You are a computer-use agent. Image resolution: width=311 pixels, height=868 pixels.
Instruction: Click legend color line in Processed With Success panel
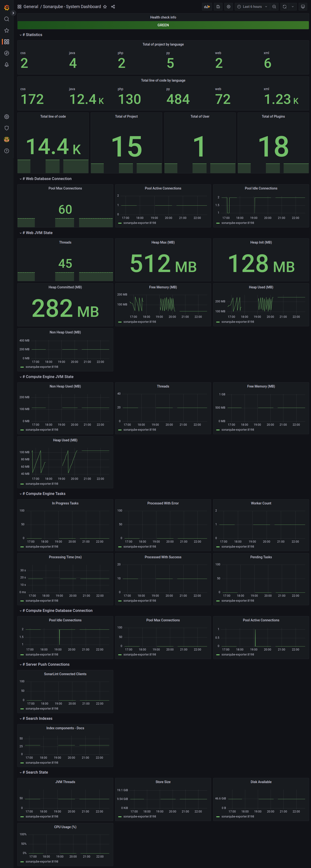coord(120,601)
